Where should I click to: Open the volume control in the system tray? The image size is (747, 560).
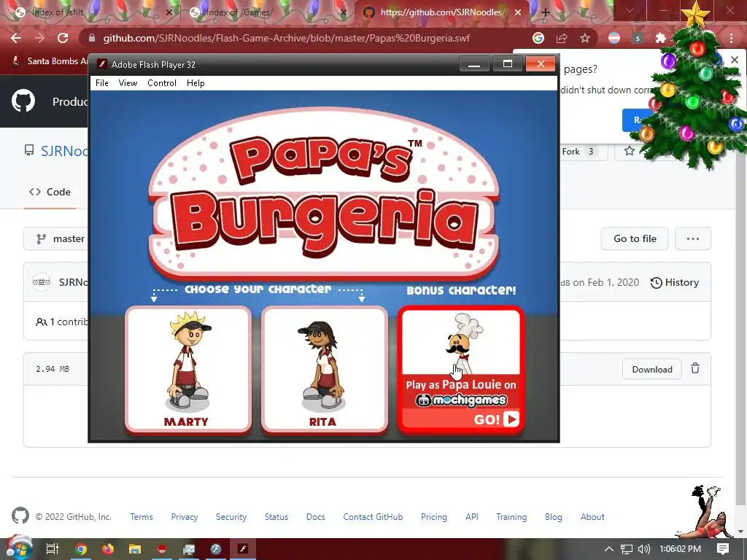point(643,549)
